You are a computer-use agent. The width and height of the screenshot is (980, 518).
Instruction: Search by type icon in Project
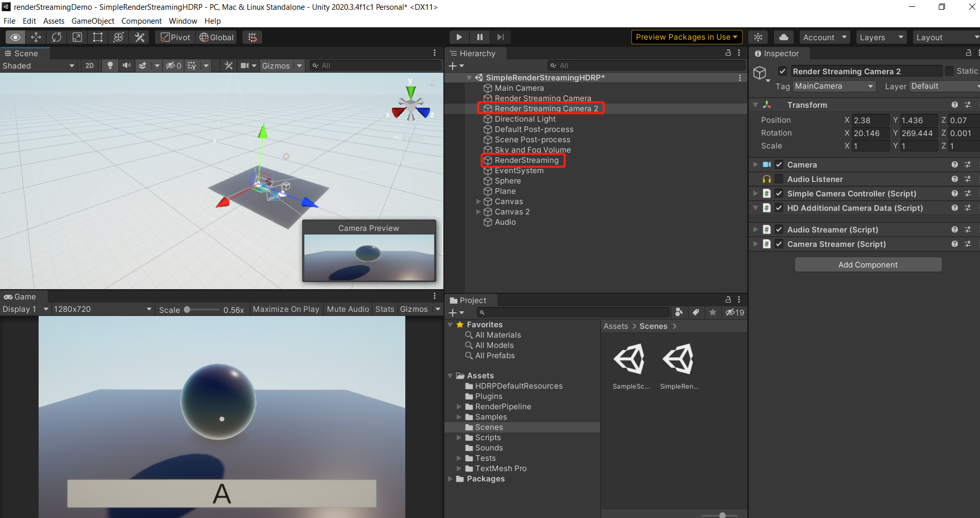679,312
